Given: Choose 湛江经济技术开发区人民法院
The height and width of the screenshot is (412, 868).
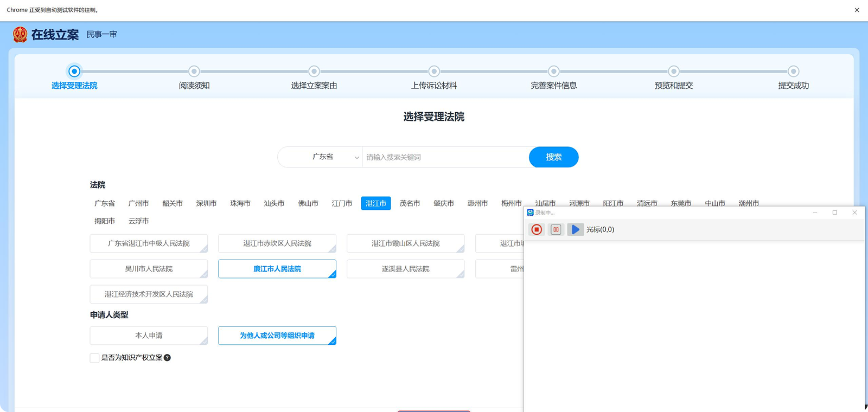Looking at the screenshot, I should (149, 294).
